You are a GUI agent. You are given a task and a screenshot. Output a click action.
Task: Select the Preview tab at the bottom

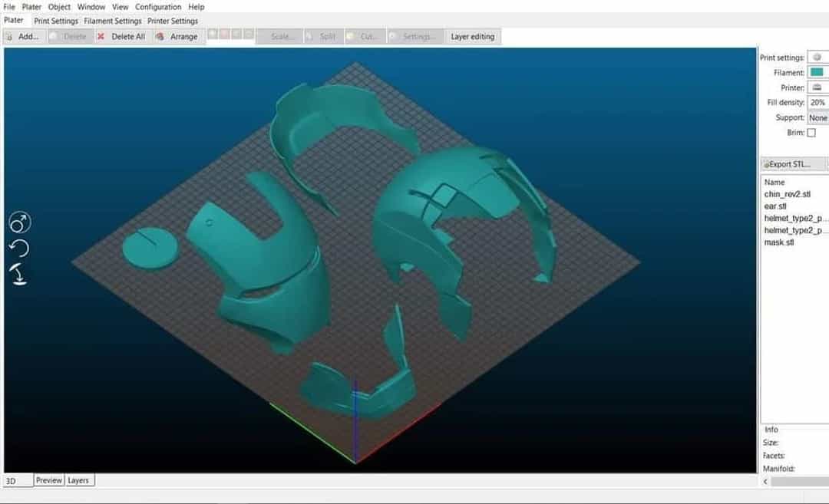[x=48, y=480]
